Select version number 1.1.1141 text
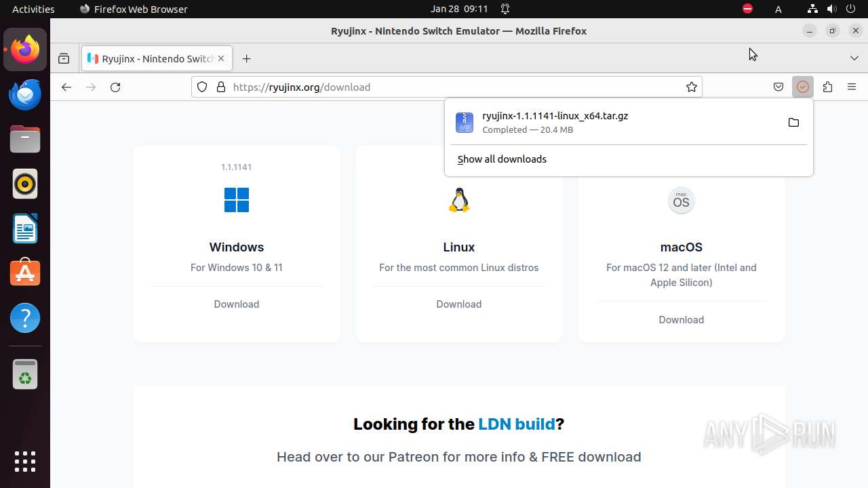This screenshot has height=488, width=868. 237,167
